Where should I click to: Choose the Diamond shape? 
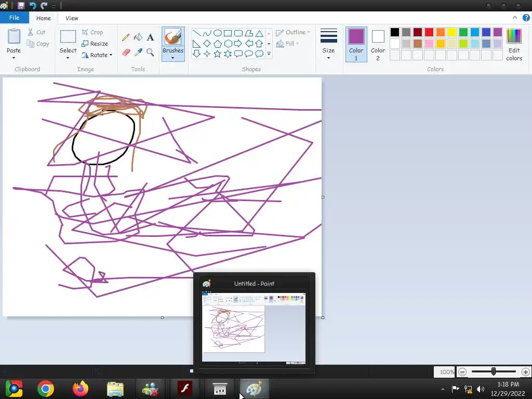coord(207,44)
